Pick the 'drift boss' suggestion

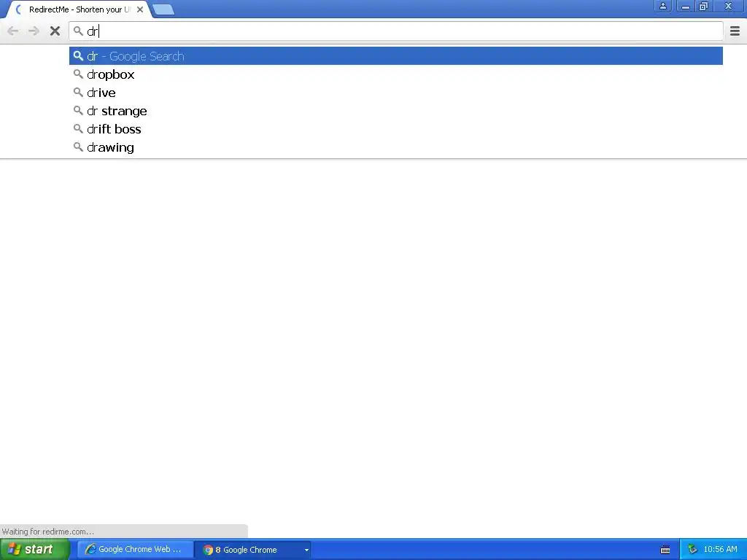(x=396, y=129)
